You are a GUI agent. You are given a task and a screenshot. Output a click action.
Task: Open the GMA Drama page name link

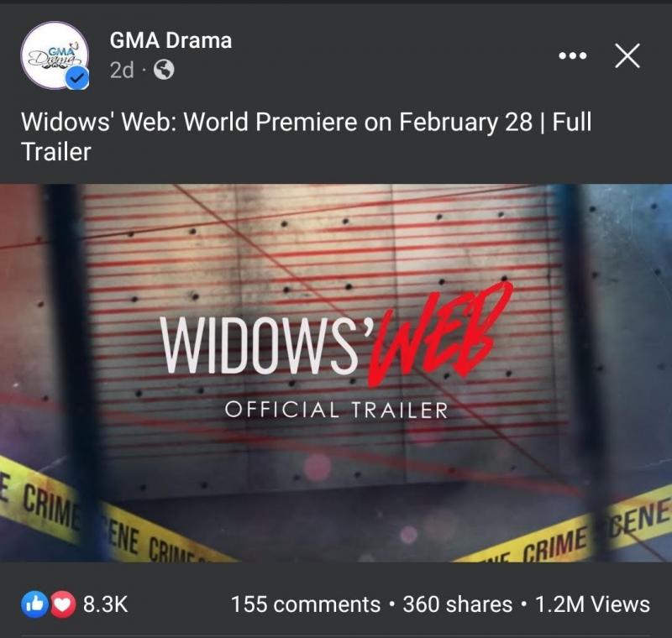[x=171, y=40]
